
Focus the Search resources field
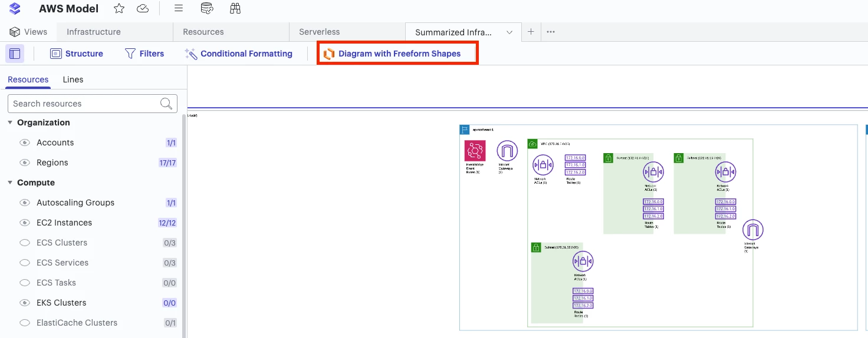(93, 104)
